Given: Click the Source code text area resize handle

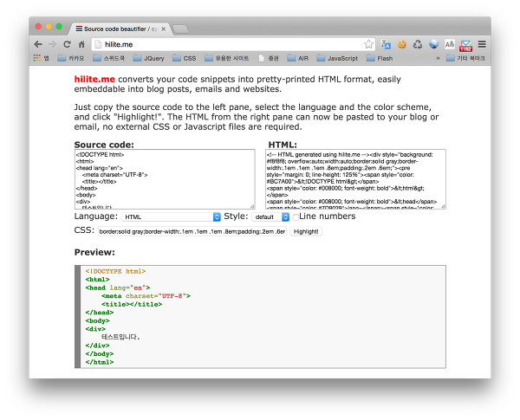Looking at the screenshot, I should coord(252,206).
